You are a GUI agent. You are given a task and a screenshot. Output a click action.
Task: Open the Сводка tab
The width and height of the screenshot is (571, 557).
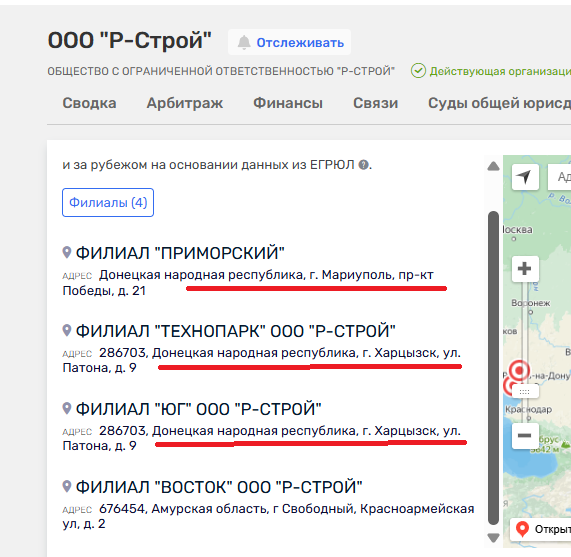[x=89, y=103]
